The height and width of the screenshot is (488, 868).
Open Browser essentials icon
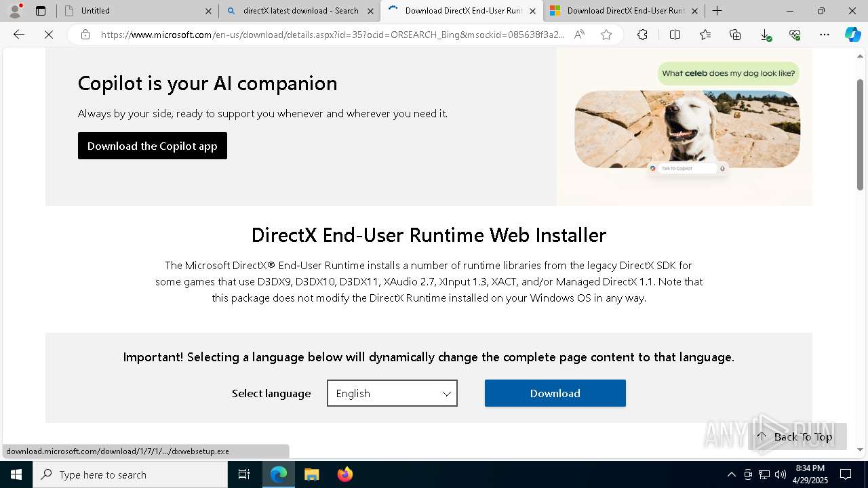tap(795, 35)
